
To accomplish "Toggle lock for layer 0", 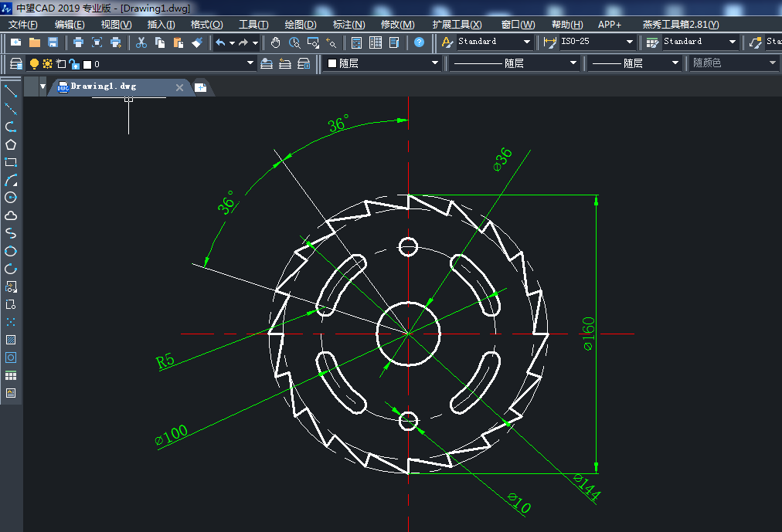I will click(x=74, y=64).
